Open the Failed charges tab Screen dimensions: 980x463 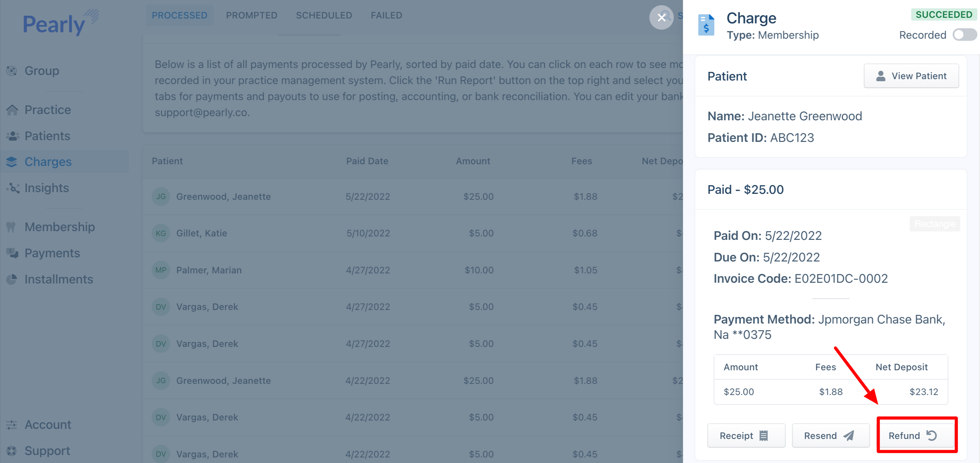point(386,15)
